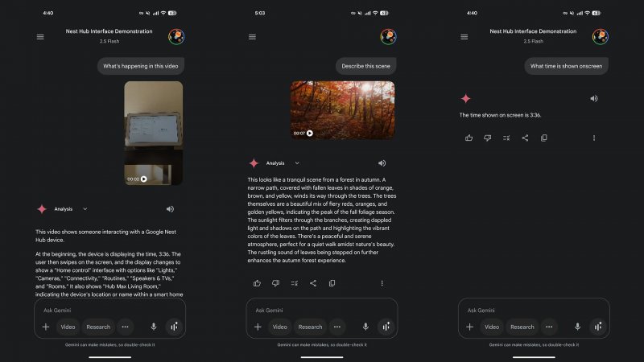Start Gemini Live in left screen

(x=174, y=327)
